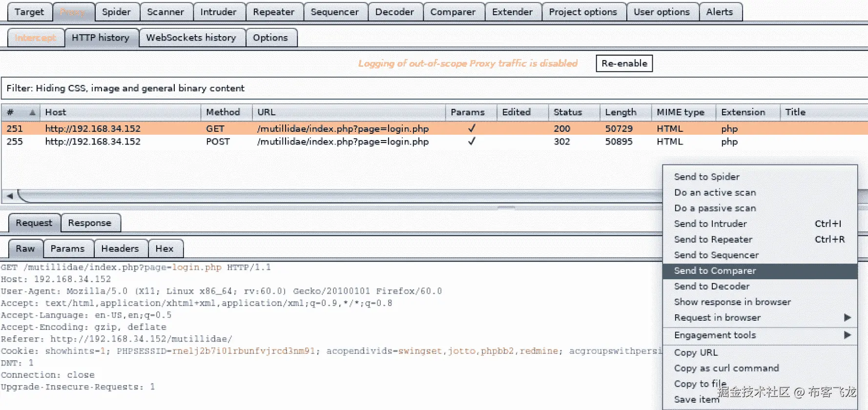868x410 pixels.
Task: Show the Response pane tab
Action: click(x=90, y=223)
